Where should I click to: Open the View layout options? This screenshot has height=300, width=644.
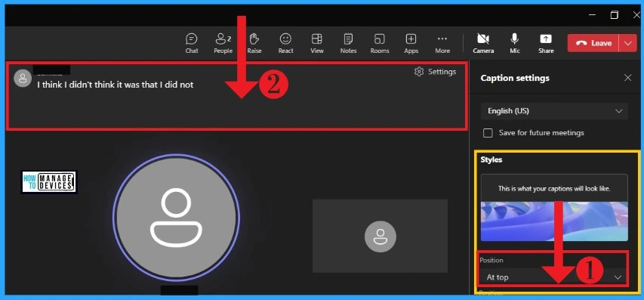point(316,44)
